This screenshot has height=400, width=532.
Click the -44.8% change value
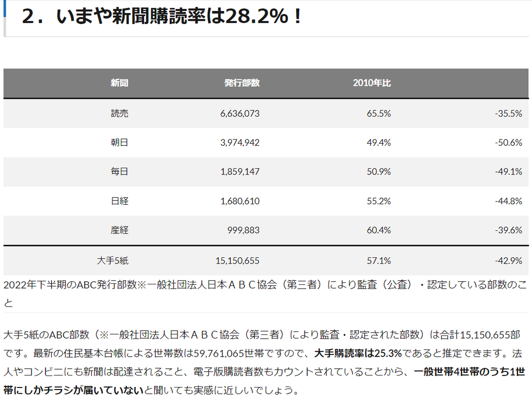pos(508,201)
